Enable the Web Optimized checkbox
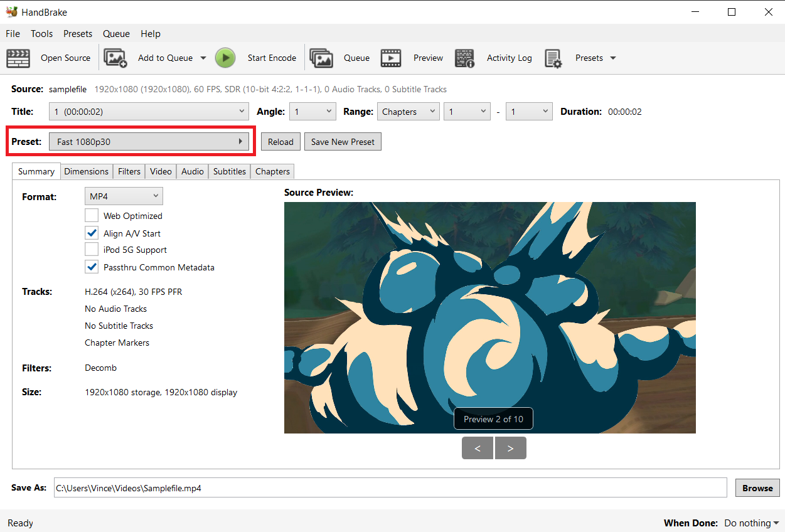Image resolution: width=785 pixels, height=532 pixels. coord(91,215)
